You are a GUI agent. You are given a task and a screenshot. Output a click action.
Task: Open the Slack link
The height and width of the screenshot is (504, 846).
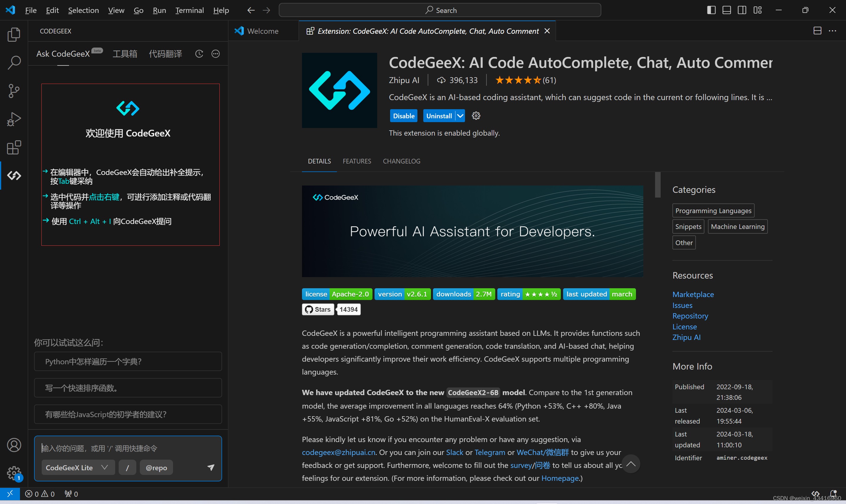tap(454, 452)
